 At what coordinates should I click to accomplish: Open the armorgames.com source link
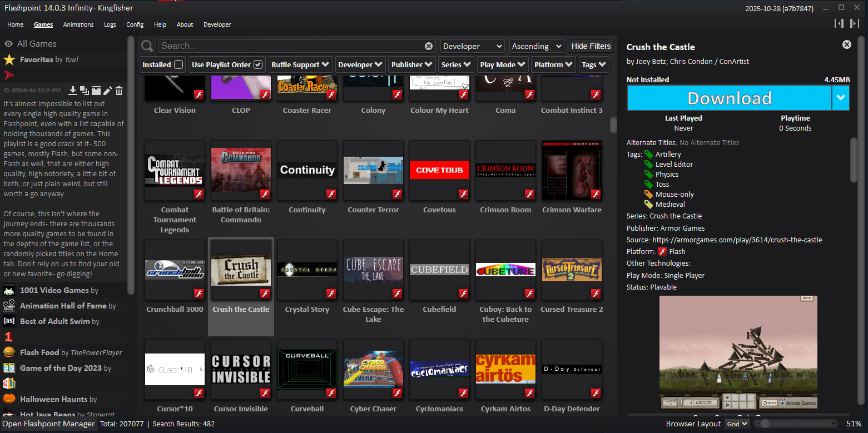737,240
